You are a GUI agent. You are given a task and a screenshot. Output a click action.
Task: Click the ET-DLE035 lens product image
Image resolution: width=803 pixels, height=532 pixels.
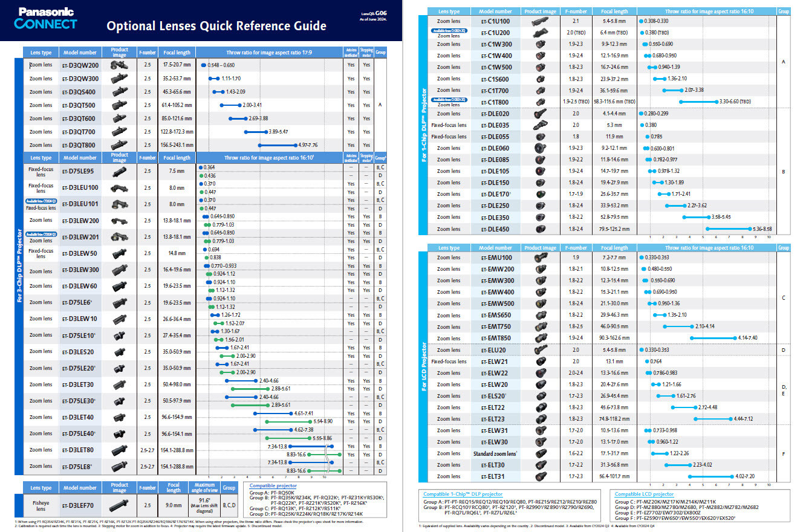(x=540, y=125)
